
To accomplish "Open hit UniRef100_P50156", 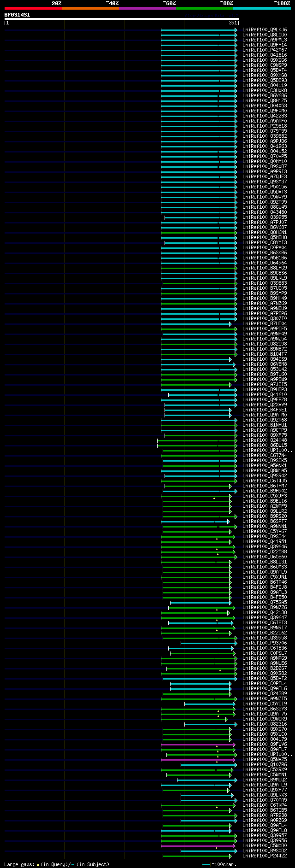I will [x=265, y=187].
